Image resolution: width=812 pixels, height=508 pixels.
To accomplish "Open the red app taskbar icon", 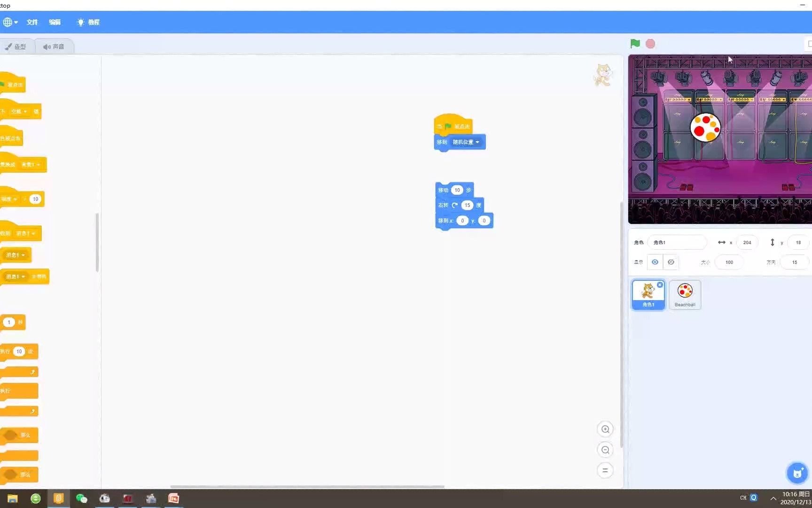I will [x=128, y=499].
